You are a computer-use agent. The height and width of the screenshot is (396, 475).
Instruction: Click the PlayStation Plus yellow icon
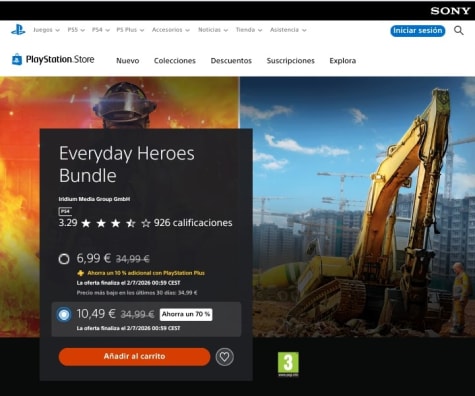pos(80,273)
